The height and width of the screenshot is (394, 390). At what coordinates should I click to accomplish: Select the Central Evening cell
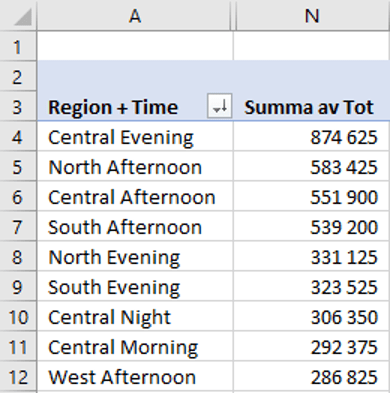click(135, 136)
